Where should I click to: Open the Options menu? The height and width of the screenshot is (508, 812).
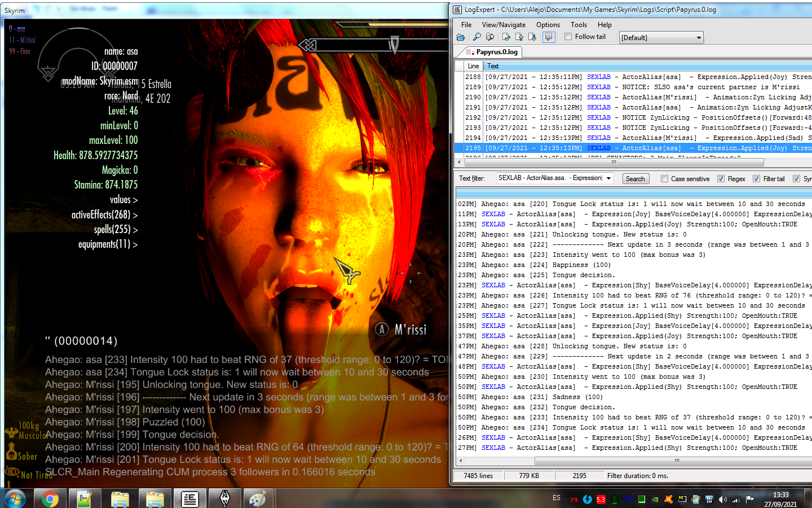point(548,25)
